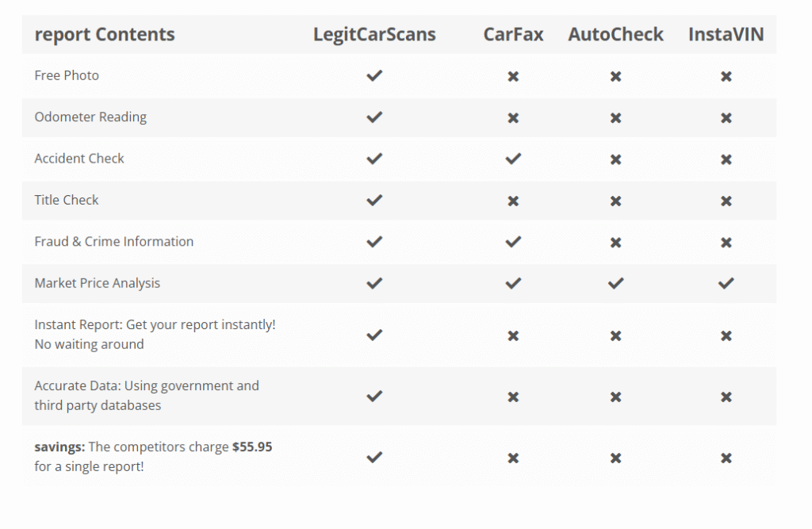Click the InstaVIN X mark for Free Photo
Screen dimensions: 812x529
(726, 77)
